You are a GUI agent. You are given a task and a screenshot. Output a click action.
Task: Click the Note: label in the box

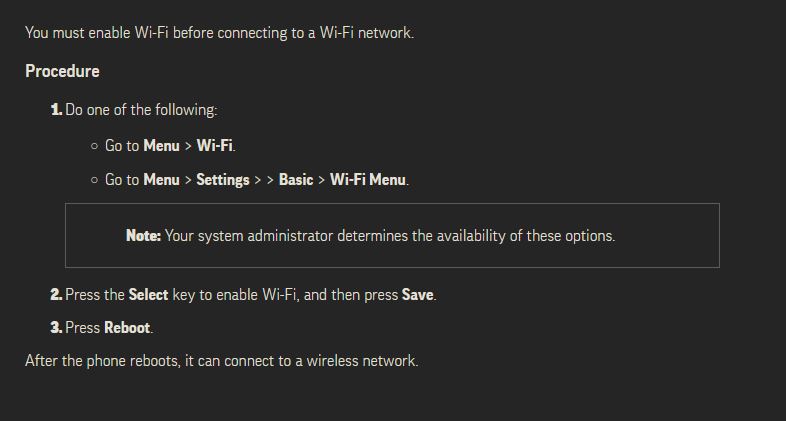click(143, 236)
